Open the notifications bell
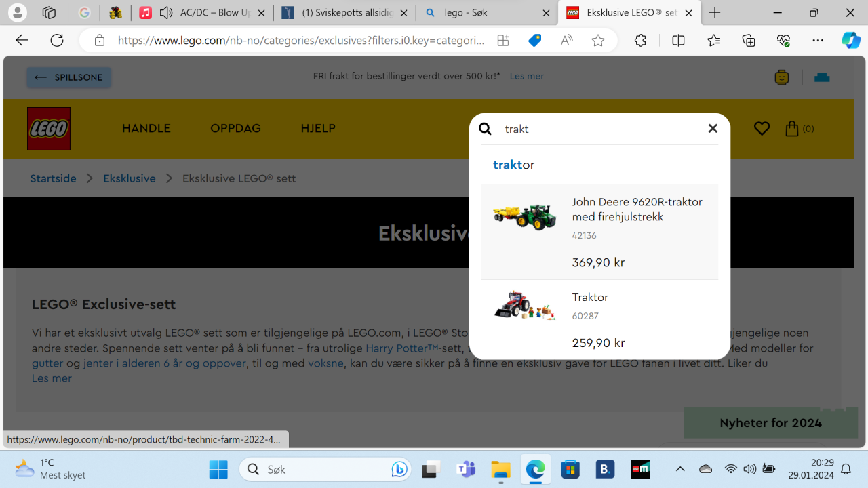Screen dimensions: 868x488 coord(846,469)
